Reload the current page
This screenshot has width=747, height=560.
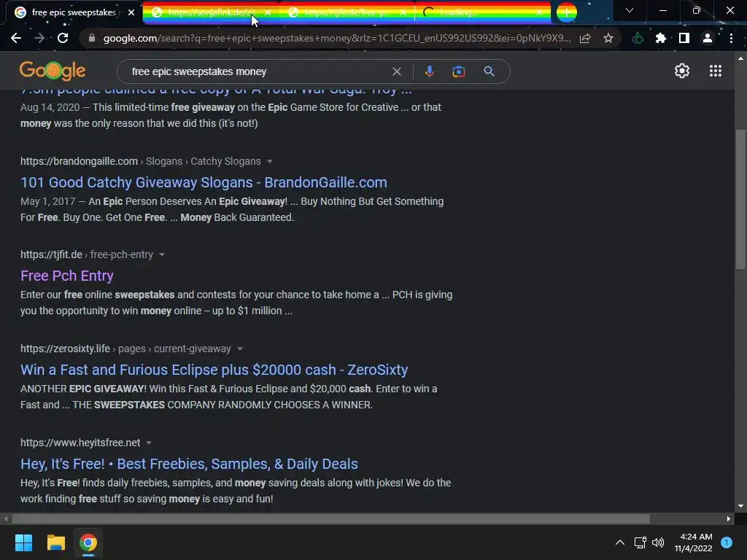[63, 38]
